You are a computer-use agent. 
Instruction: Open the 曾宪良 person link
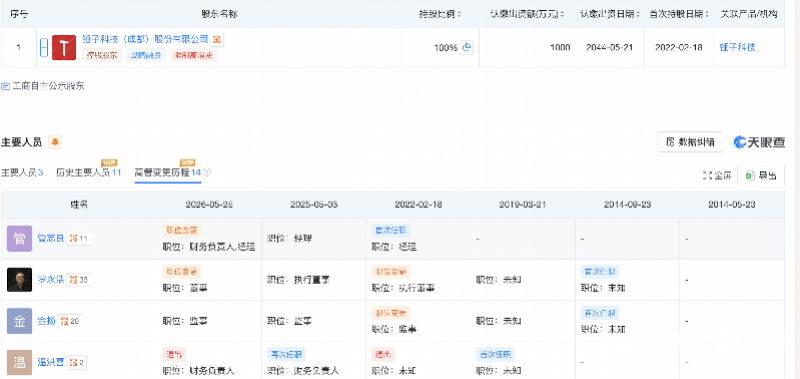point(51,238)
